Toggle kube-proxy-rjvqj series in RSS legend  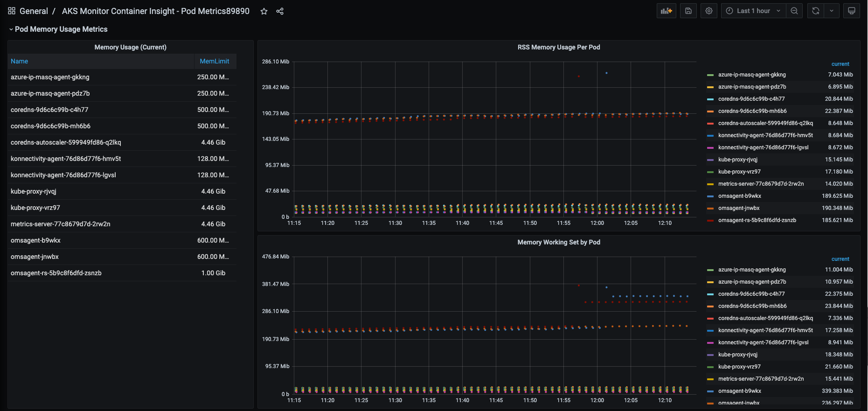[x=737, y=160]
